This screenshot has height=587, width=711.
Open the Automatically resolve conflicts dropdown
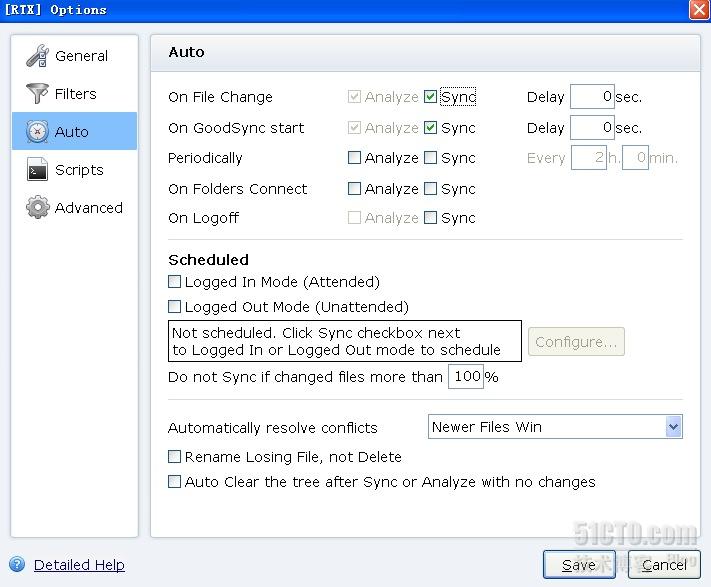coord(555,427)
